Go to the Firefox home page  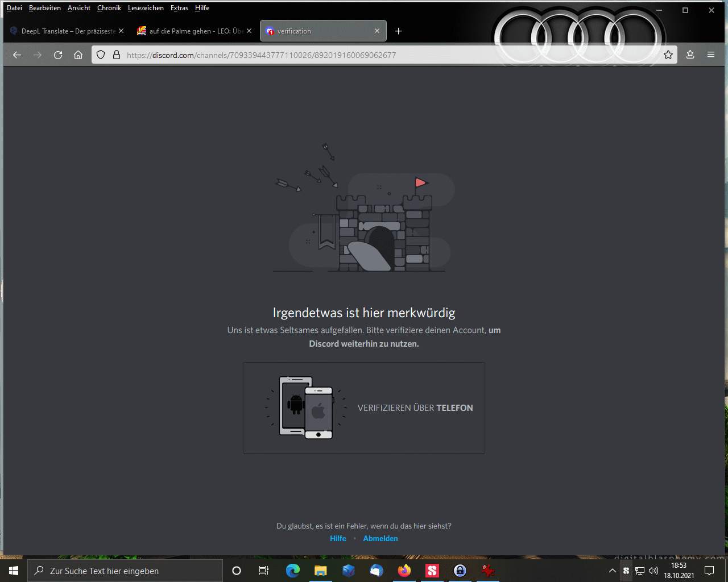78,55
